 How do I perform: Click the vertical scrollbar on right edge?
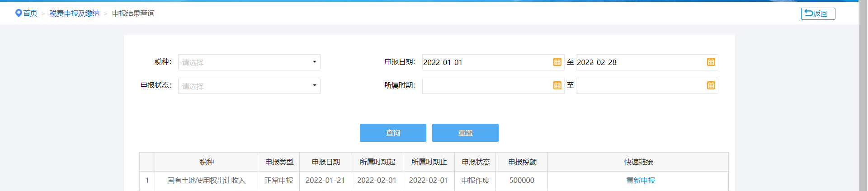[x=863, y=96]
